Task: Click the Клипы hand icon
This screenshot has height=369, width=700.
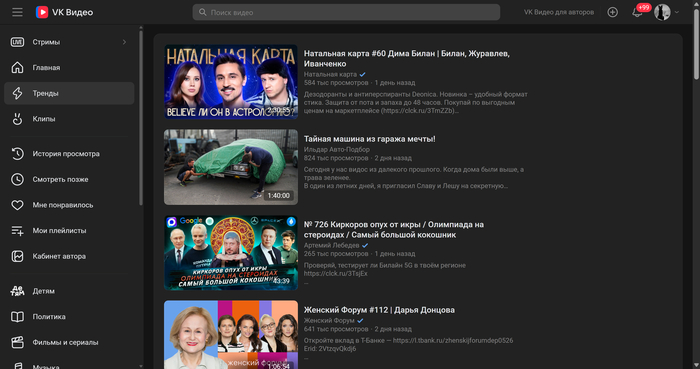Action: (17, 119)
